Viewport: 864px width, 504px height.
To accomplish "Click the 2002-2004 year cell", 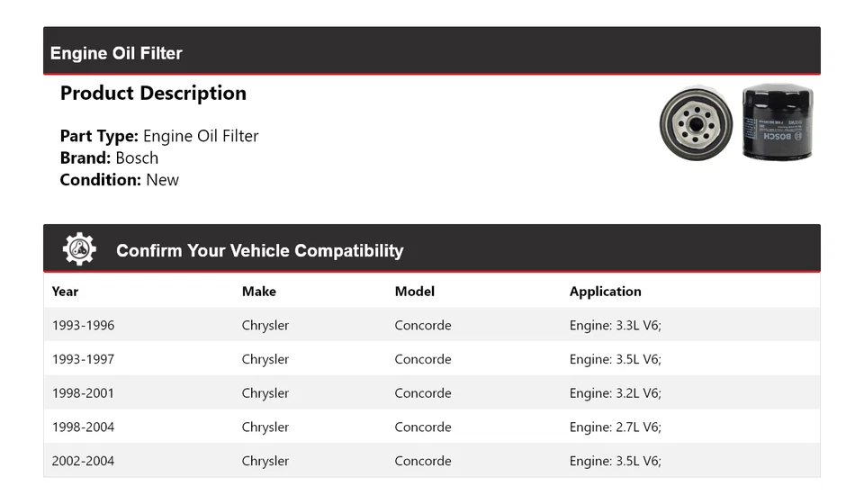I will tap(84, 461).
